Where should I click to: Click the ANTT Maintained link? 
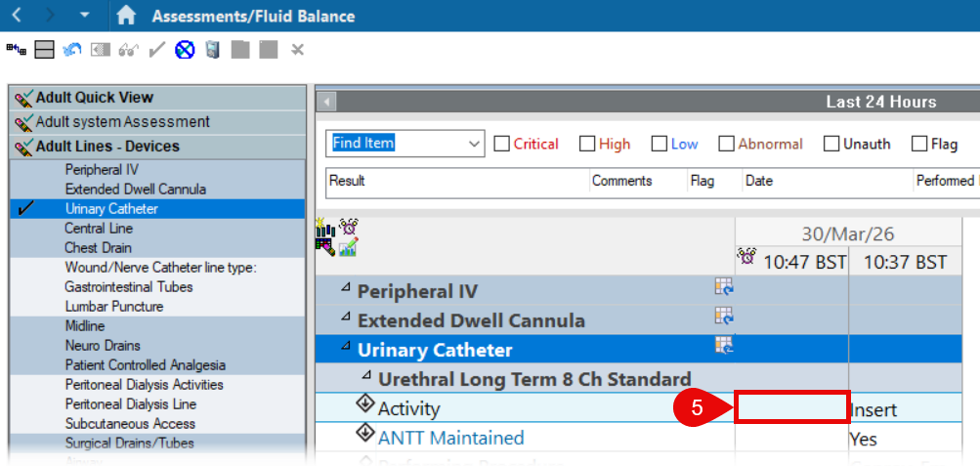pyautogui.click(x=450, y=438)
